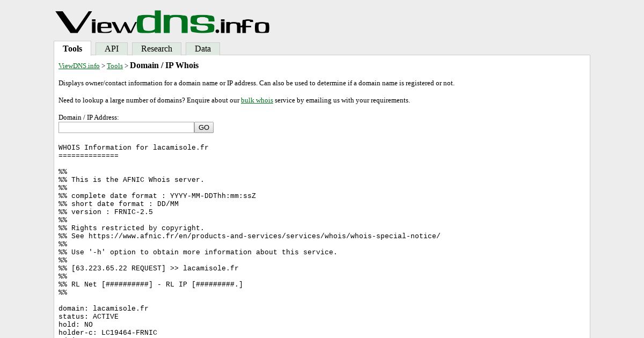Click the owner/contact information description text
Screen dimensions: 644x338
257,83
